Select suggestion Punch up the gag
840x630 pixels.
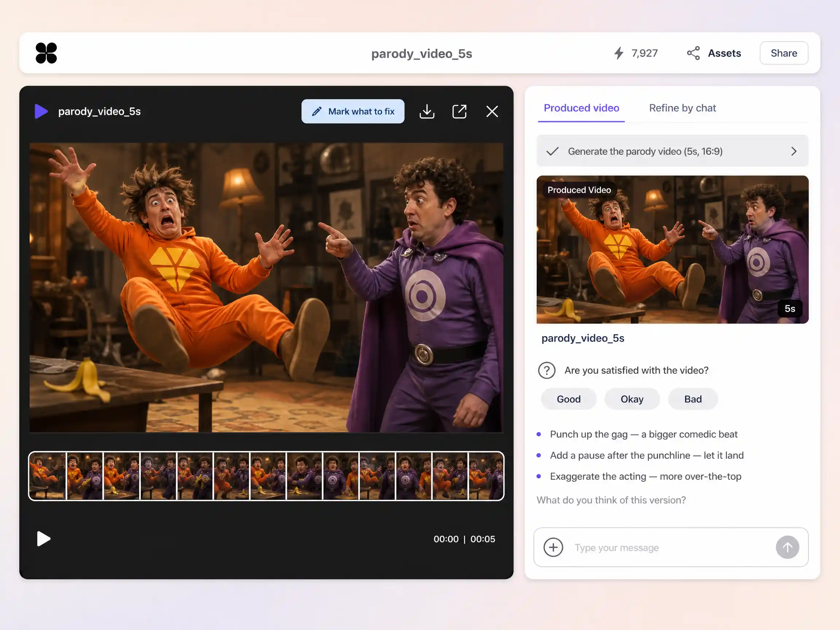click(643, 434)
